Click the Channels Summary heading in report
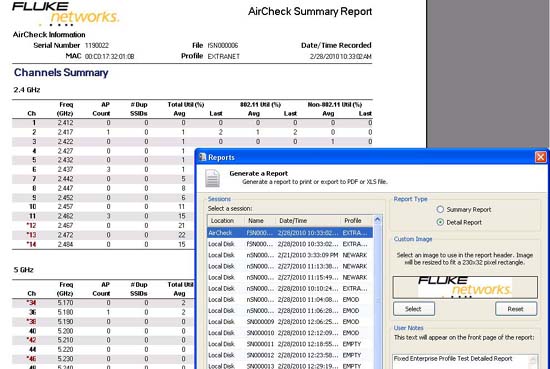 (61, 73)
